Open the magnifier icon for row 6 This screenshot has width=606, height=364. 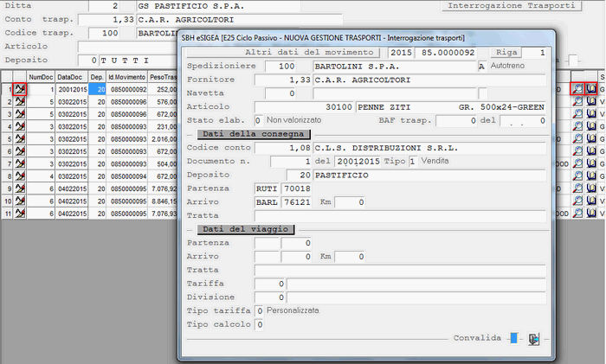[x=577, y=151]
